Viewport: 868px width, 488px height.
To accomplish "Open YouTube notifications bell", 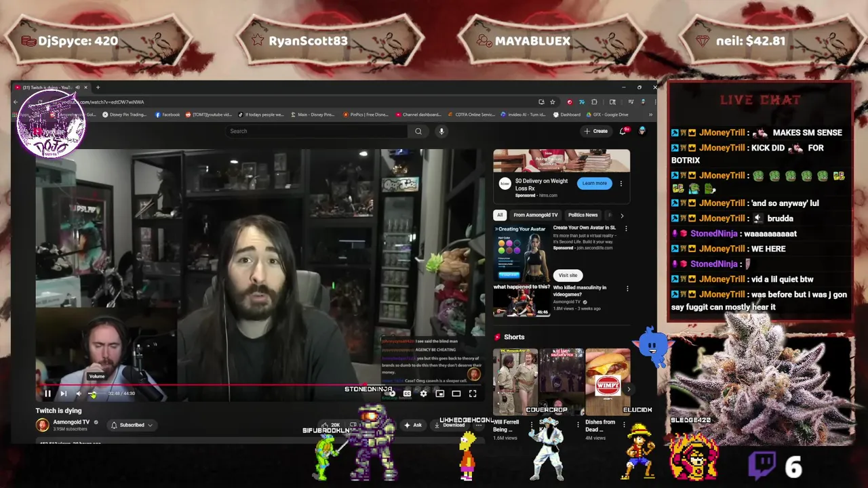I will (x=623, y=131).
